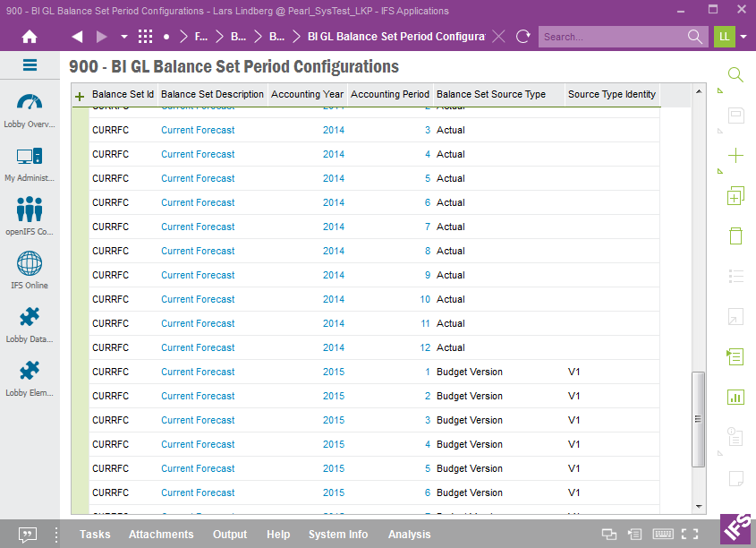Click the windows/screens icon in bottom bar
This screenshot has width=756, height=548.
[x=609, y=534]
